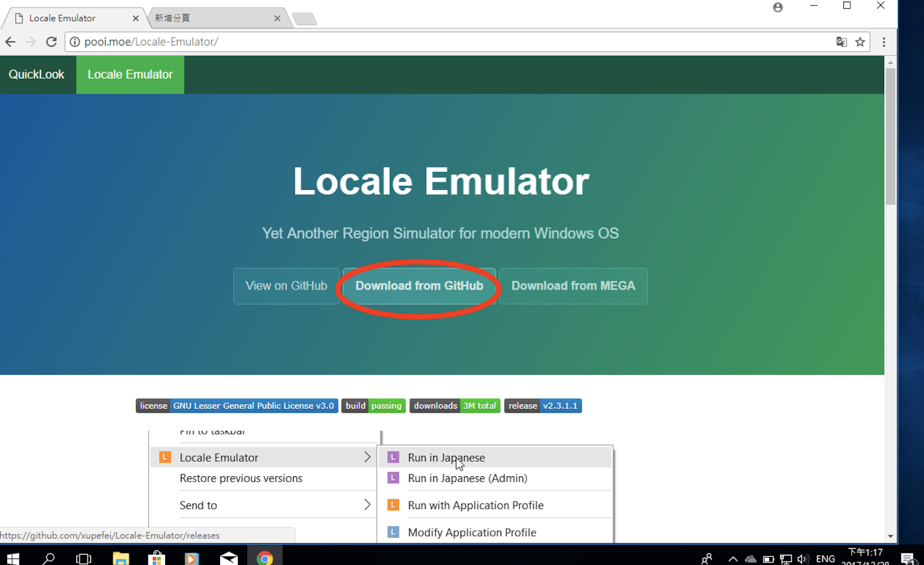The image size is (924, 565).
Task: Close the second browser tab
Action: (x=277, y=18)
